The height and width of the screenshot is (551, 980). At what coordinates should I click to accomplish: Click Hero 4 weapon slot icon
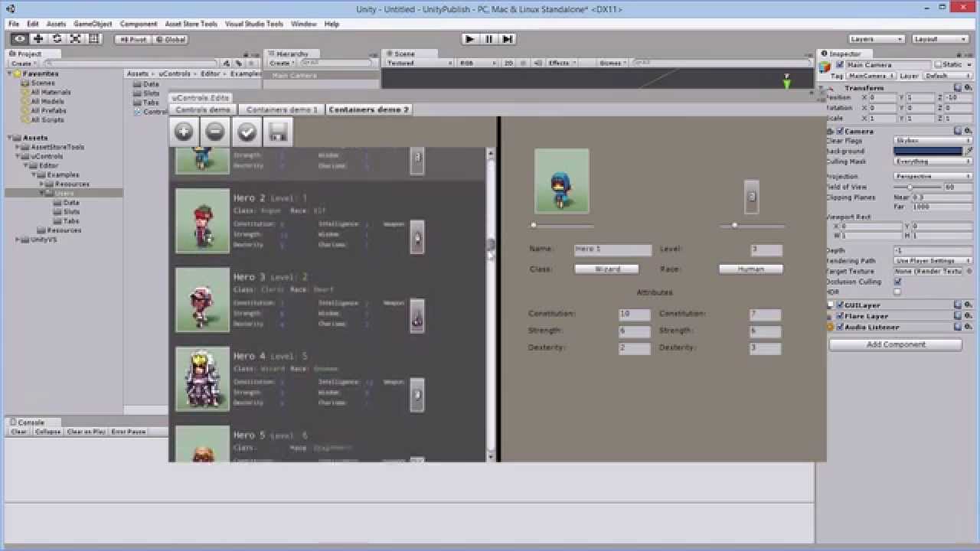pos(417,395)
